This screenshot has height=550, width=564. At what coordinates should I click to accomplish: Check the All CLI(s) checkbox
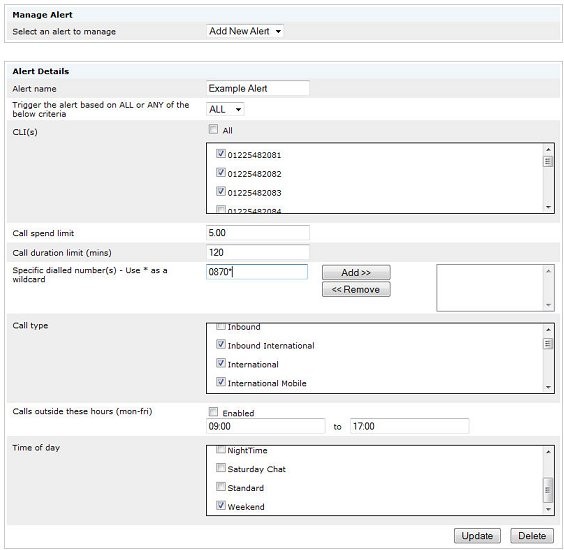click(x=213, y=129)
